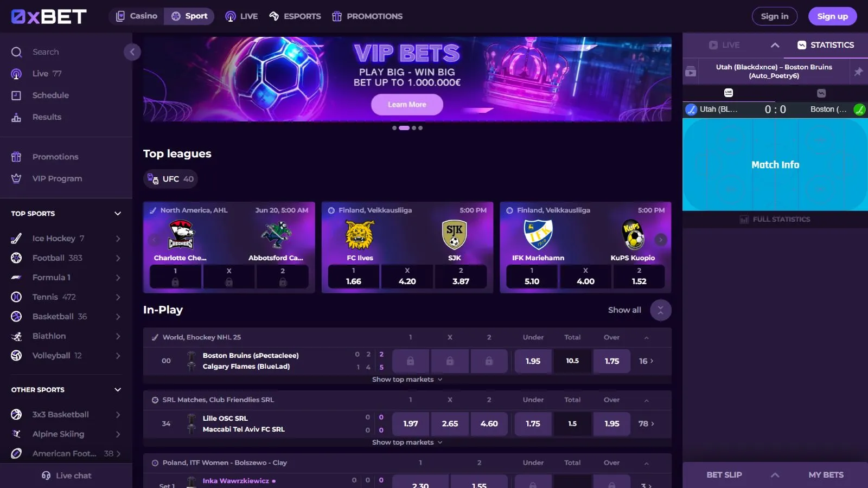Select the second banner carousel dot
Screen dimensions: 868x488
tap(404, 128)
